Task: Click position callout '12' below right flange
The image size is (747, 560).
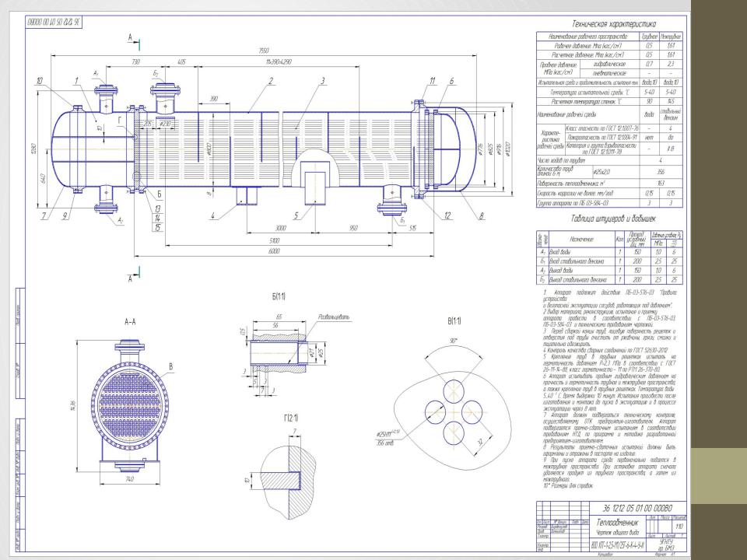Action: pos(447,216)
